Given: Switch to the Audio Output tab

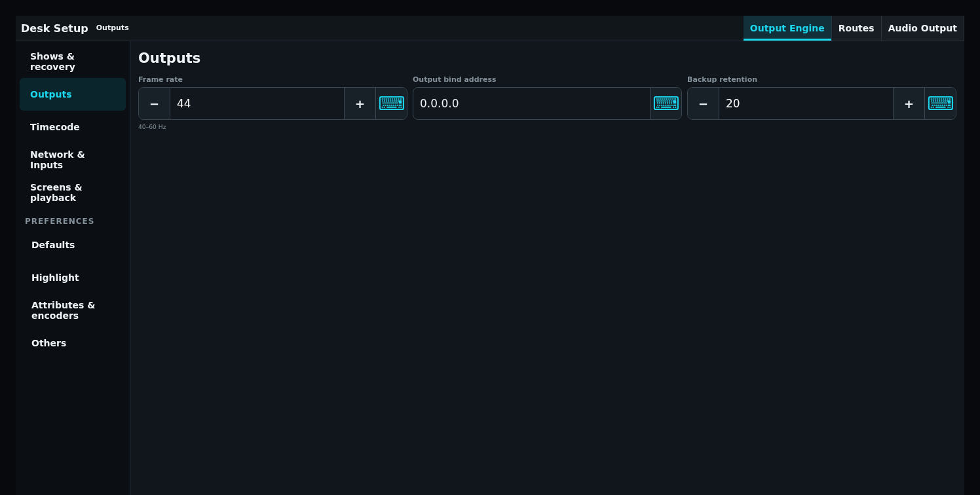Looking at the screenshot, I should tap(922, 28).
